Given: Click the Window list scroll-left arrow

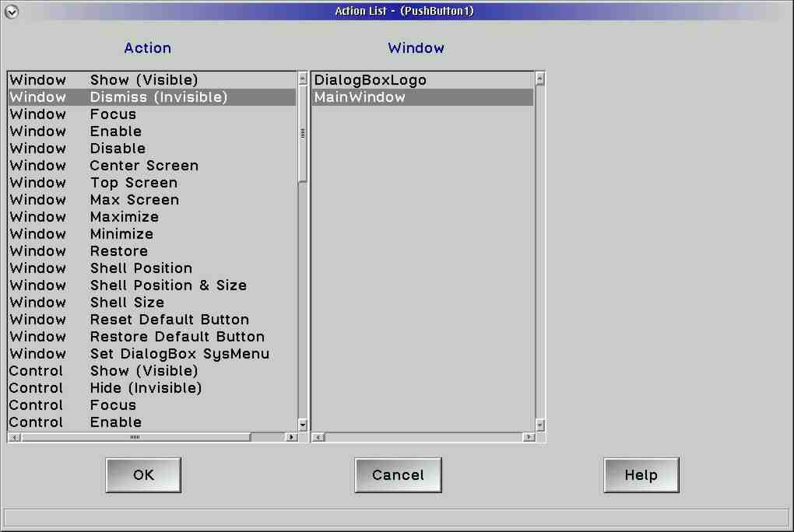Looking at the screenshot, I should click(318, 437).
